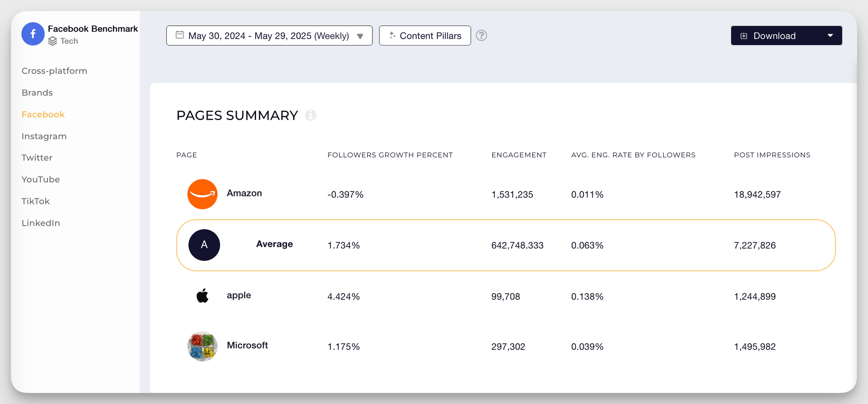Click Average engagement 642,748.333
Screen dimensions: 868x404
click(517, 245)
